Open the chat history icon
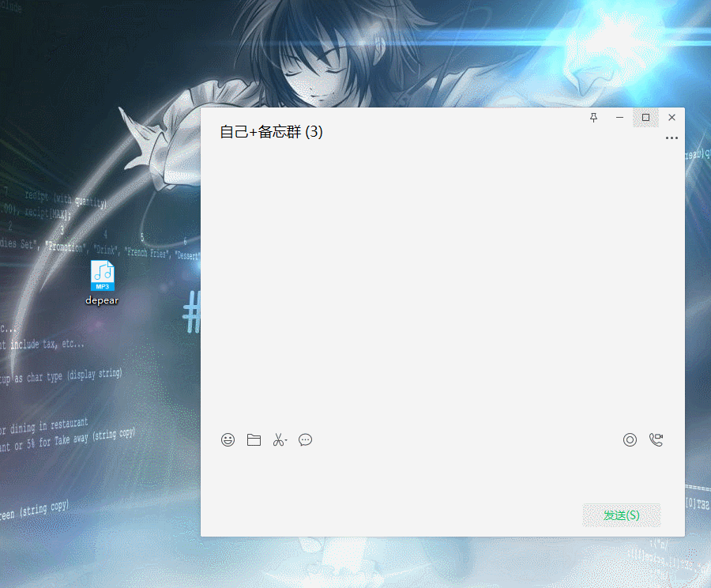 point(305,439)
